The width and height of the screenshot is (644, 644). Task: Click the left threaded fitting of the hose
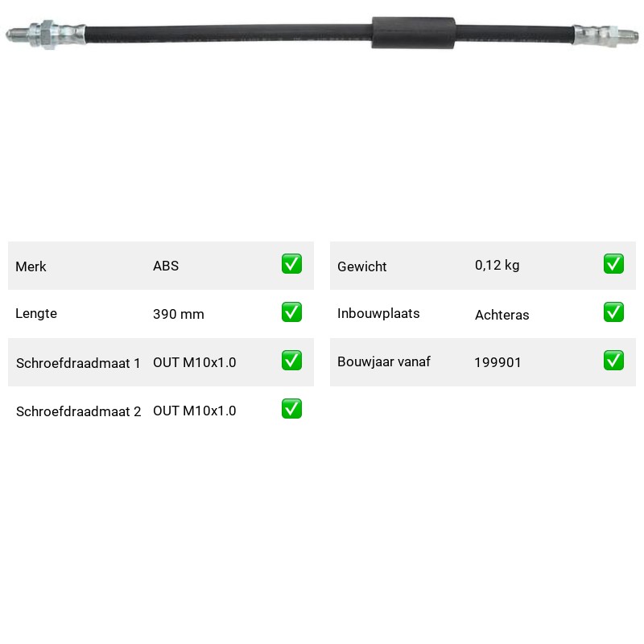45,35
